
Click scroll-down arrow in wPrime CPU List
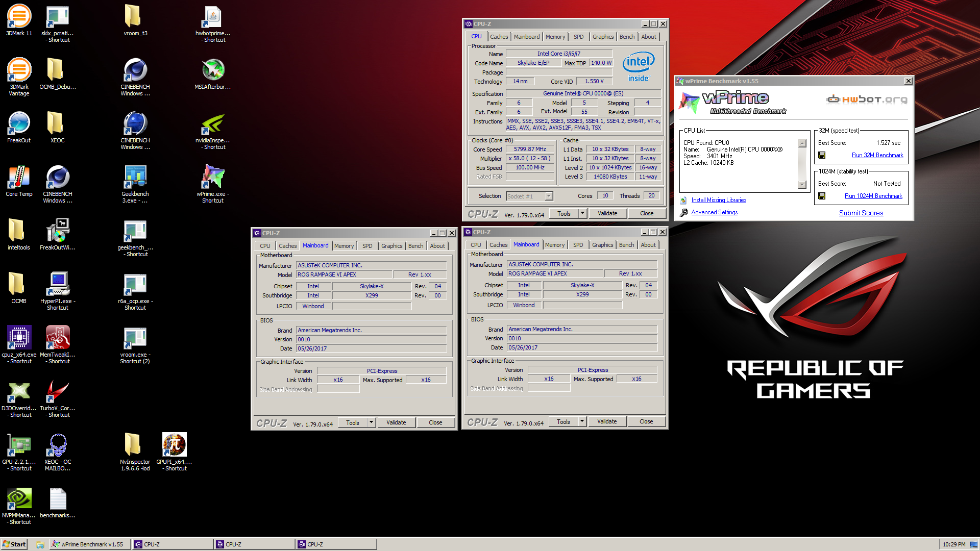[x=802, y=185]
